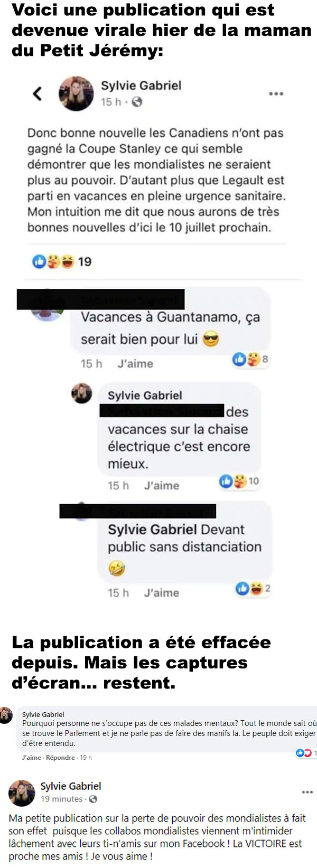
Task: Click Sylvie Gabriel's avatar in the reply comment
Action: pos(82,393)
